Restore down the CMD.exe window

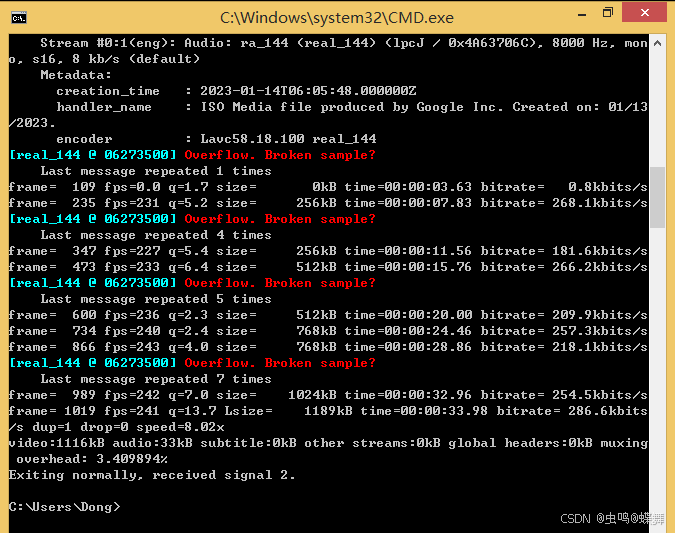pyautogui.click(x=607, y=12)
